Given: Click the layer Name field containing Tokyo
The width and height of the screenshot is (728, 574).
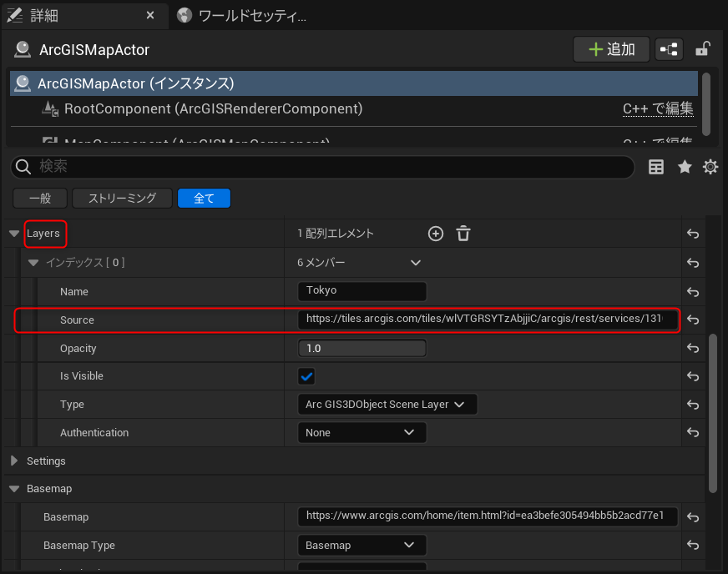Looking at the screenshot, I should tap(362, 291).
